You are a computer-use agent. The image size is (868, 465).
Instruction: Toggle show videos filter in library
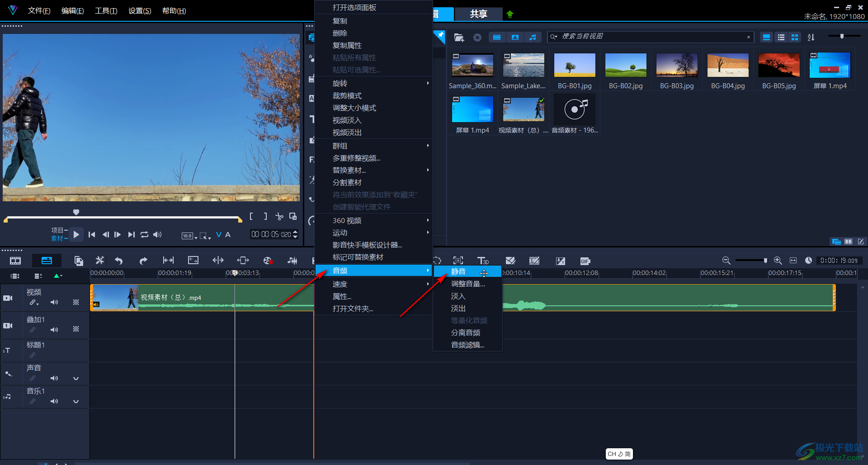click(x=497, y=38)
